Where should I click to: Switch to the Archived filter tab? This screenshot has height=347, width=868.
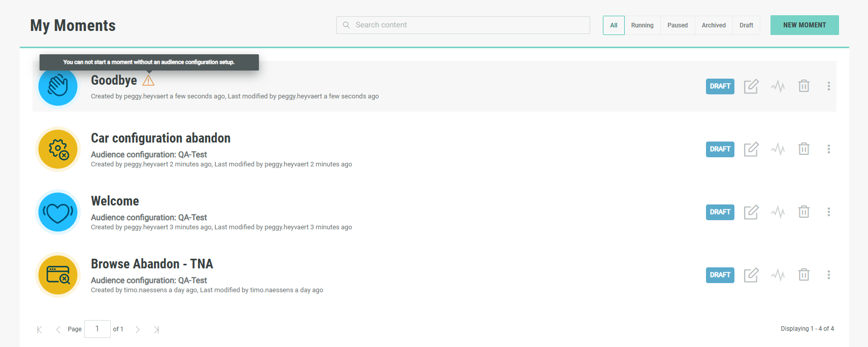(x=713, y=25)
